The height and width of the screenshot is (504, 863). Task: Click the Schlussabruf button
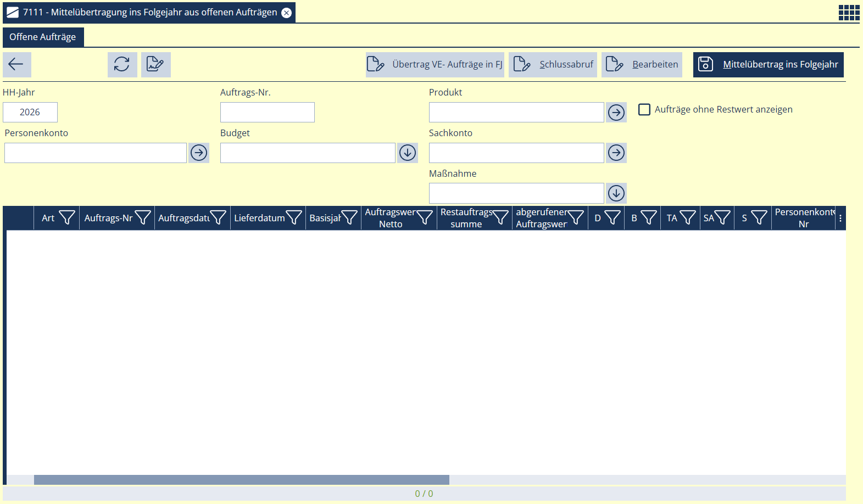[x=553, y=64]
